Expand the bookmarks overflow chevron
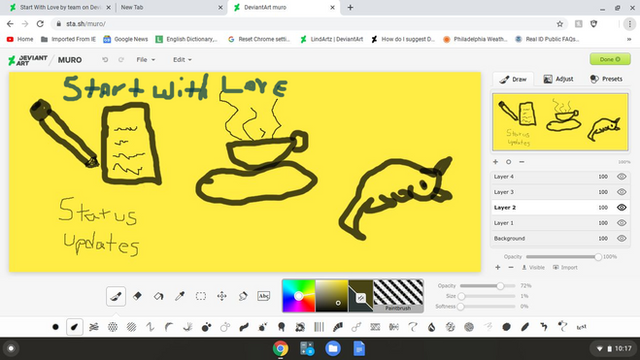Image resolution: width=640 pixels, height=360 pixels. 629,39
